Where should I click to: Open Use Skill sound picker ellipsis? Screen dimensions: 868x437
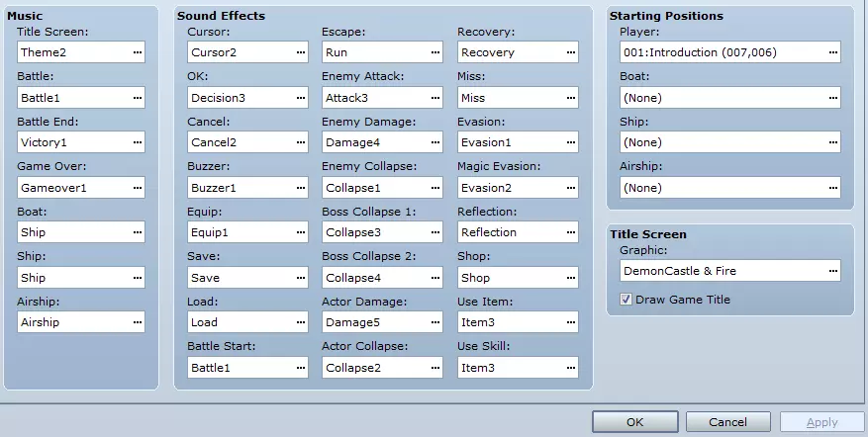570,368
